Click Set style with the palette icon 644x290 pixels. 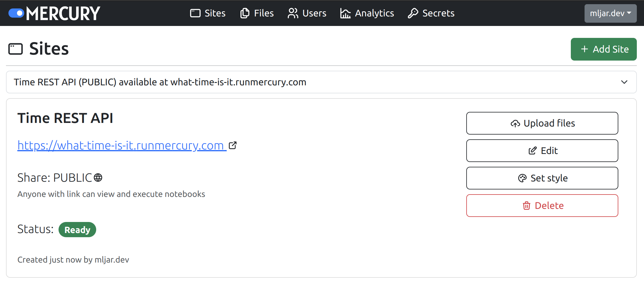[x=542, y=178]
